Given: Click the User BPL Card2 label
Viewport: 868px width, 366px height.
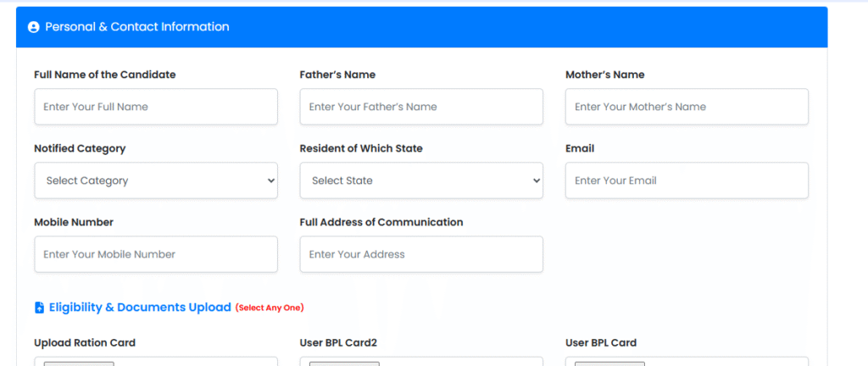Looking at the screenshot, I should point(338,343).
